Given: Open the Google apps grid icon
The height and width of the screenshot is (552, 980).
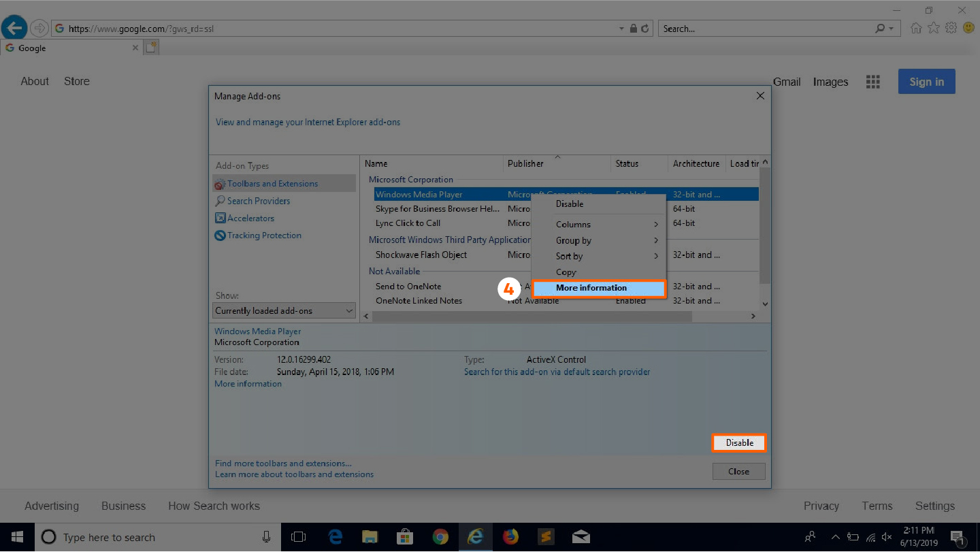Looking at the screenshot, I should (873, 82).
